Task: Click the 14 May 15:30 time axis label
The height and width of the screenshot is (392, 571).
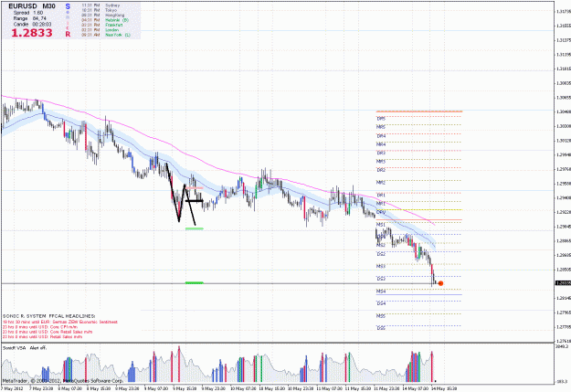Action: [444, 388]
